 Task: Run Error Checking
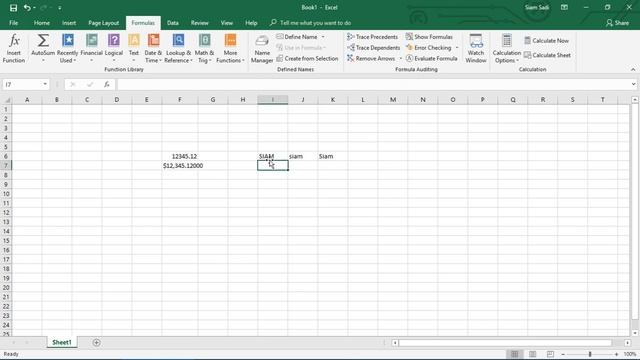(429, 48)
